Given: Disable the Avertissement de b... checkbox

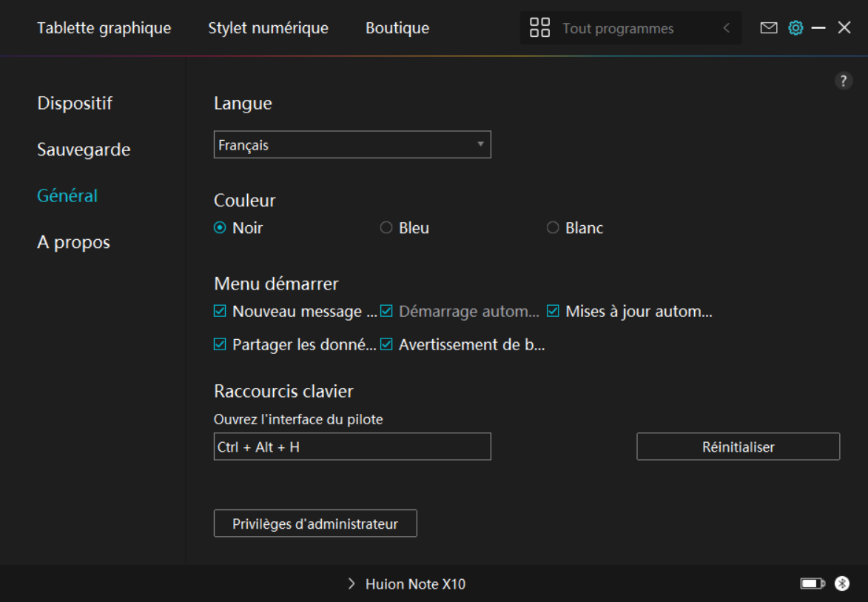Looking at the screenshot, I should [386, 344].
